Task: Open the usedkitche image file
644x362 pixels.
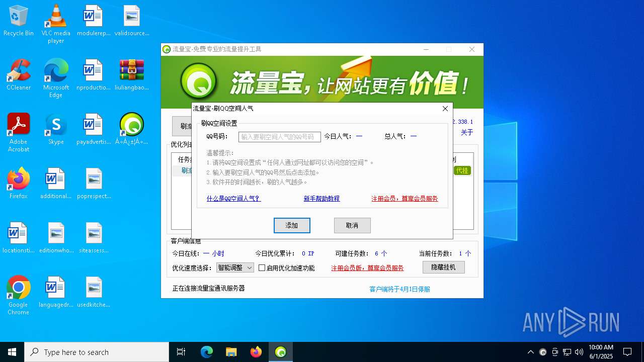Action: coord(94,292)
